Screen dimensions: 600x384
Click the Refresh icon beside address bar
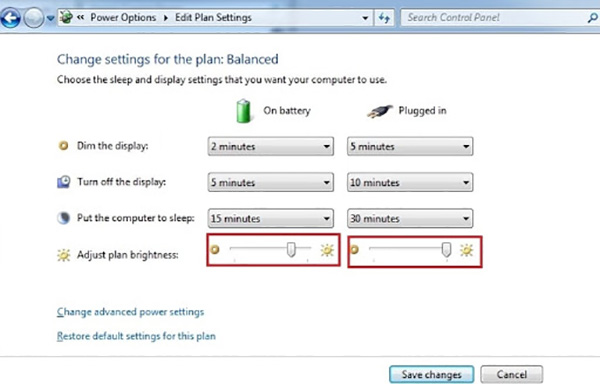coord(384,18)
